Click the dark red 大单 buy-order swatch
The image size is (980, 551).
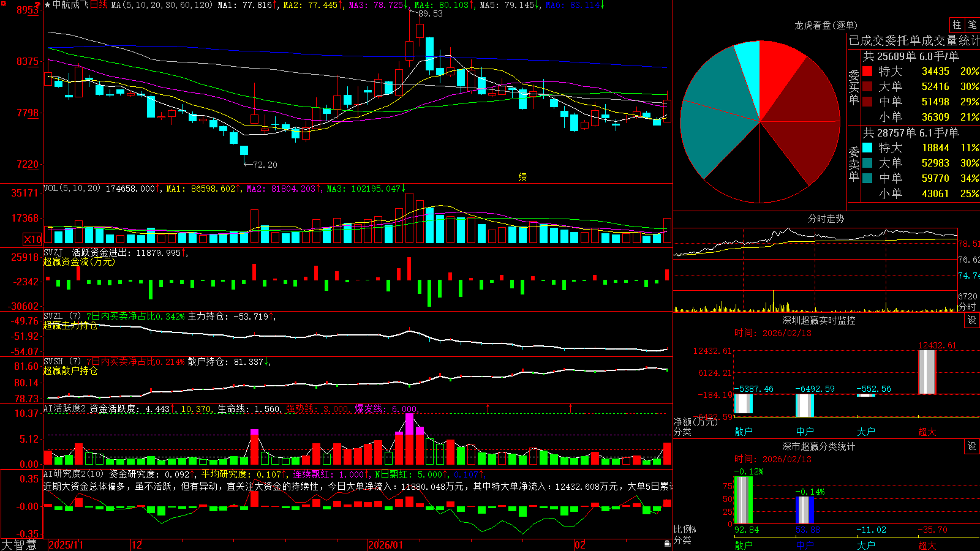867,86
